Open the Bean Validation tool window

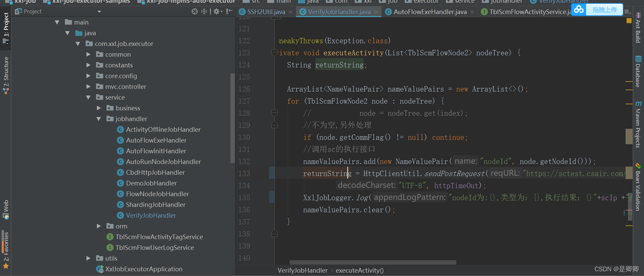point(638,187)
